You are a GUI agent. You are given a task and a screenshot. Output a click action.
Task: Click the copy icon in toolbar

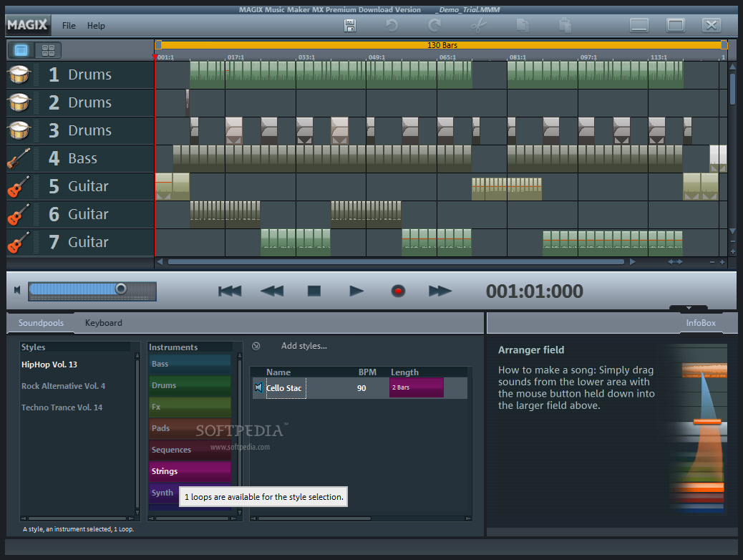(x=523, y=25)
